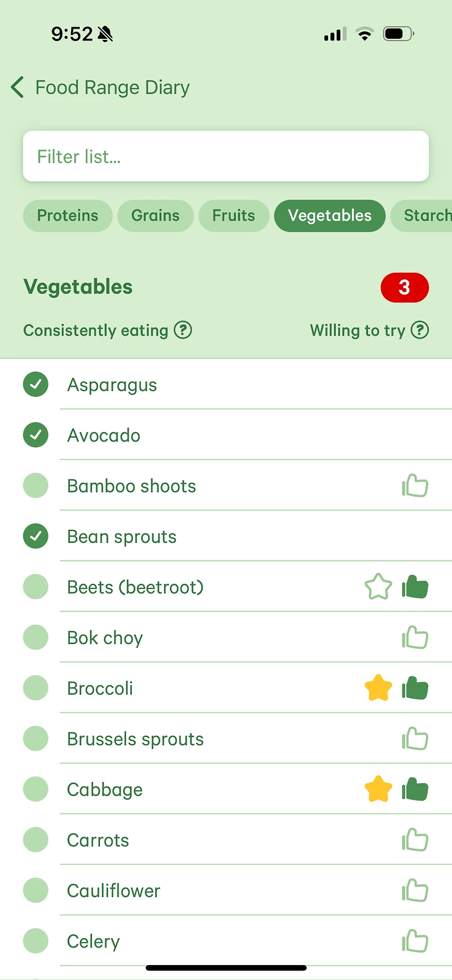Switch to the Proteins category
Screen dimensions: 452x980
point(68,215)
